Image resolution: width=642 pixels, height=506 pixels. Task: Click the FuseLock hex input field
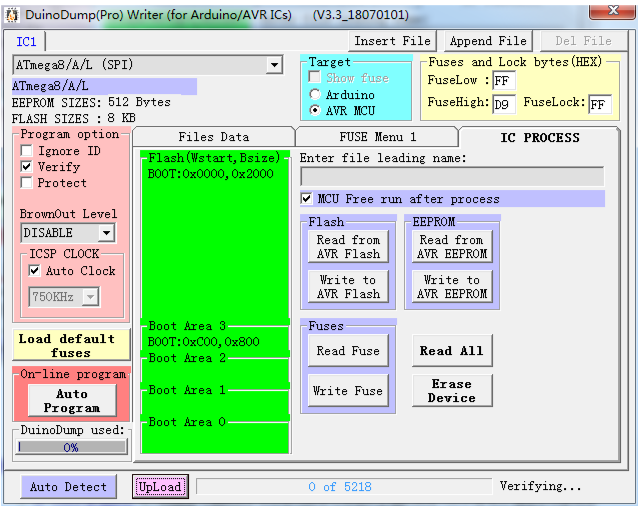coord(600,104)
